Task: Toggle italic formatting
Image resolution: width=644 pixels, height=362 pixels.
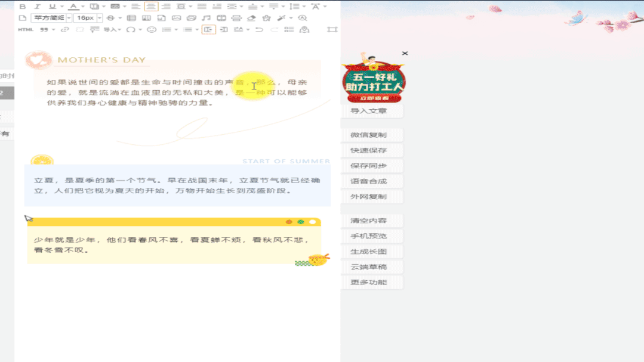Action: point(38,7)
